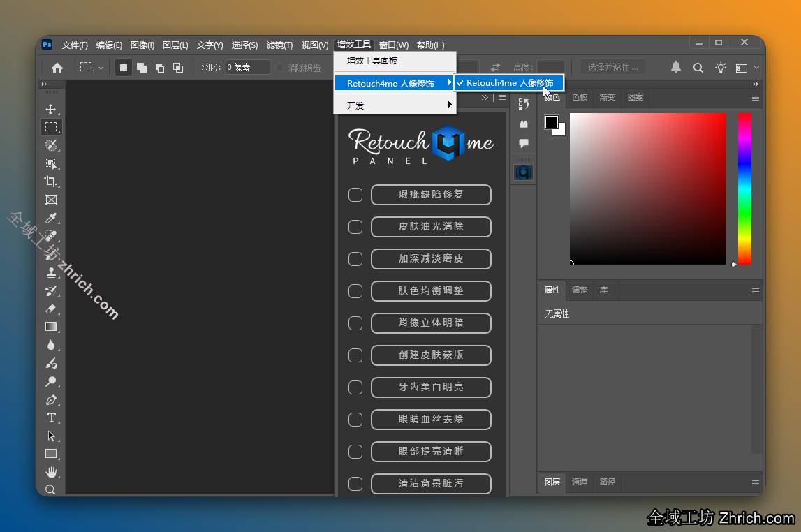Select checked Retouch4me 人像修饰 submenu item
The height and width of the screenshot is (532, 801).
tap(509, 82)
